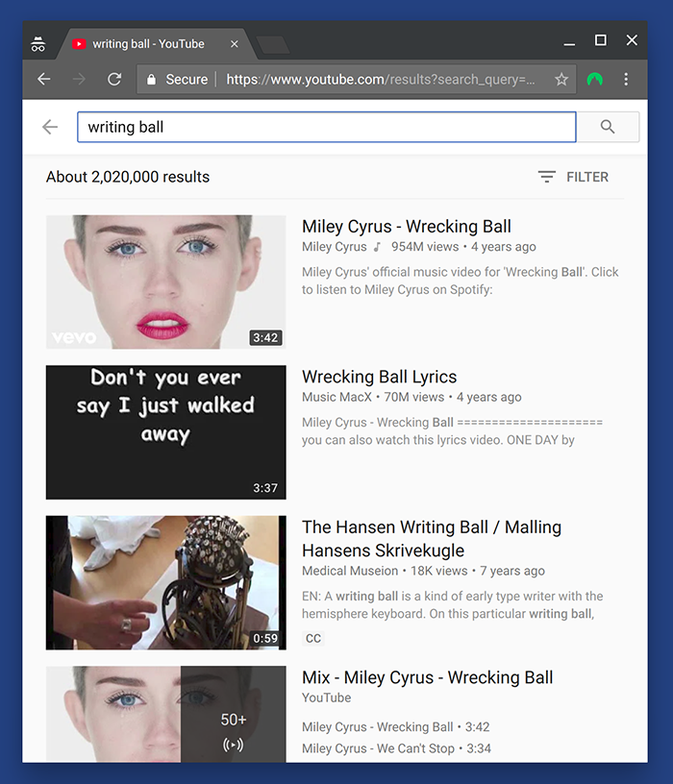
Task: Open the 'Don't you ever say' lyrics thumbnail
Action: point(166,432)
